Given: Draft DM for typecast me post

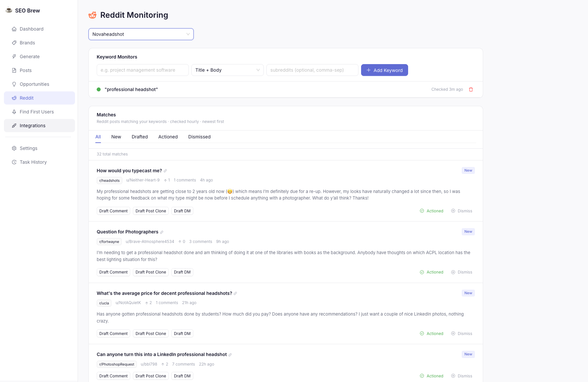Looking at the screenshot, I should coord(182,211).
